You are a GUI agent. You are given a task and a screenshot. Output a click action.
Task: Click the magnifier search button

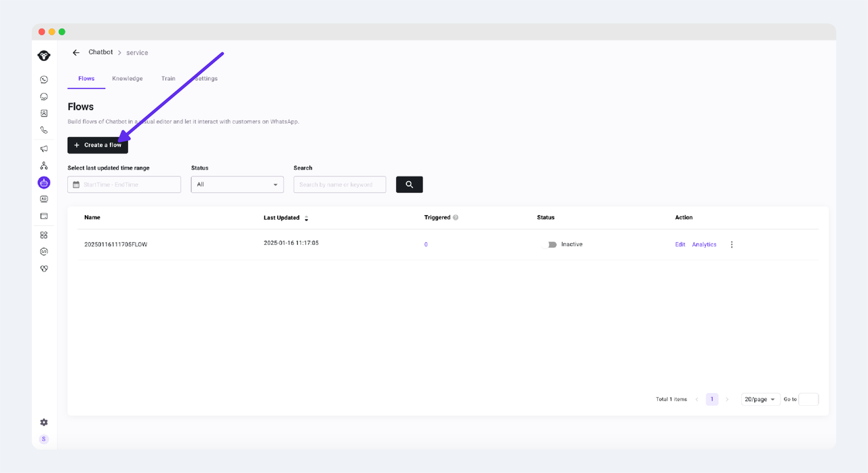[409, 185]
